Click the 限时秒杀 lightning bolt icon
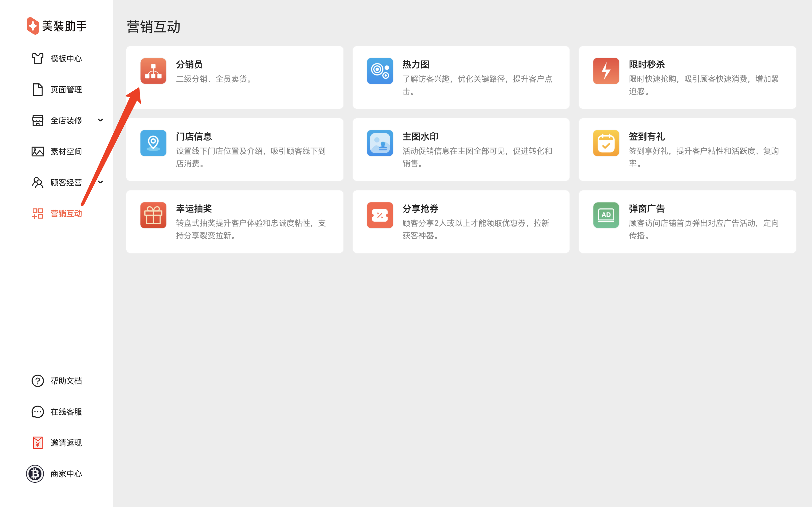This screenshot has width=812, height=507. coord(606,71)
